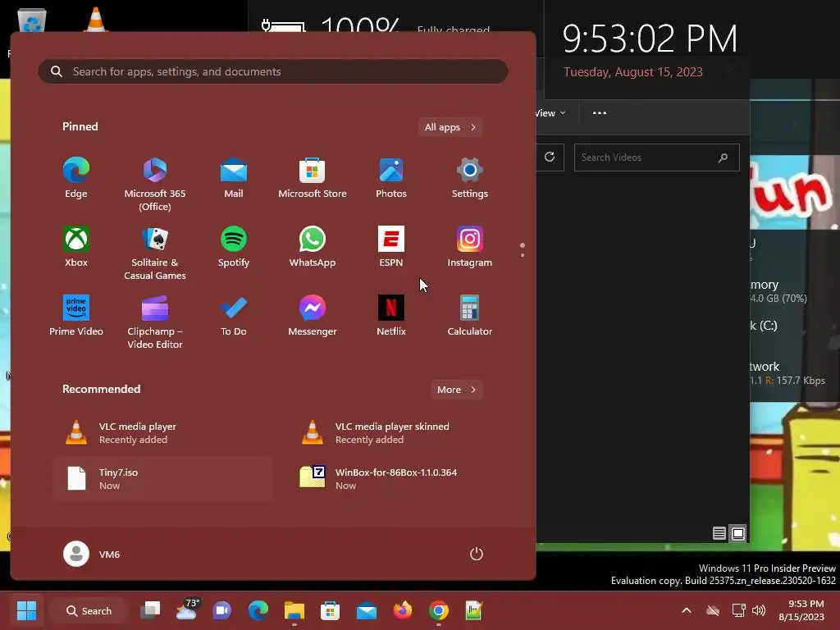Launch Netflix from pinned apps
Screen dimensions: 840x630
click(391, 316)
